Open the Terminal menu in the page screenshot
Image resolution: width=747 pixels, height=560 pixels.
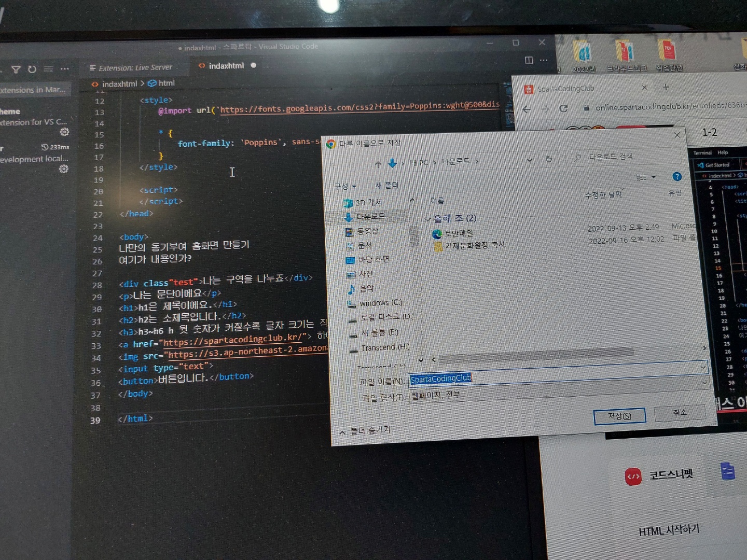[702, 153]
